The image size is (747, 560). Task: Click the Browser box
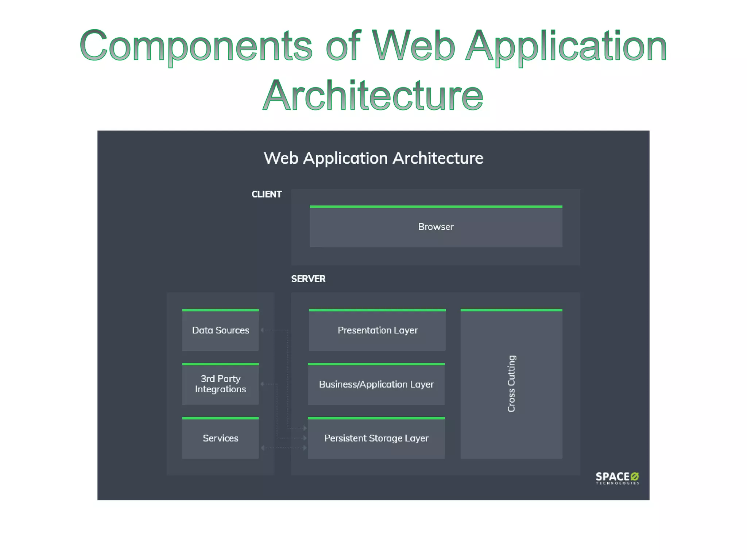(x=436, y=227)
